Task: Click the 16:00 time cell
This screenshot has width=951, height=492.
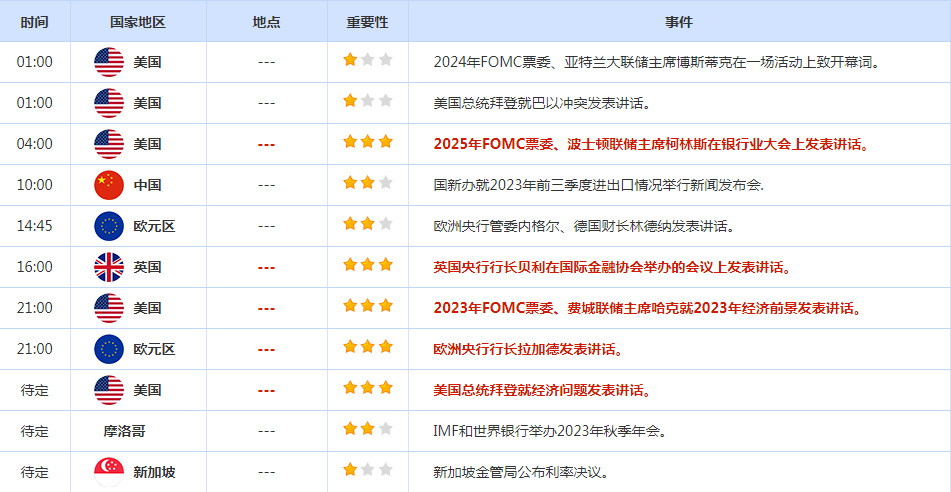Action: coord(35,267)
